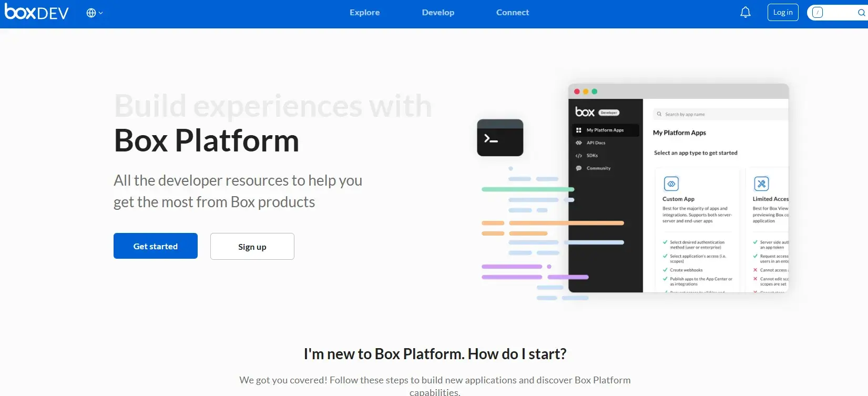Open the Explore menu
The image size is (868, 396).
(x=364, y=13)
